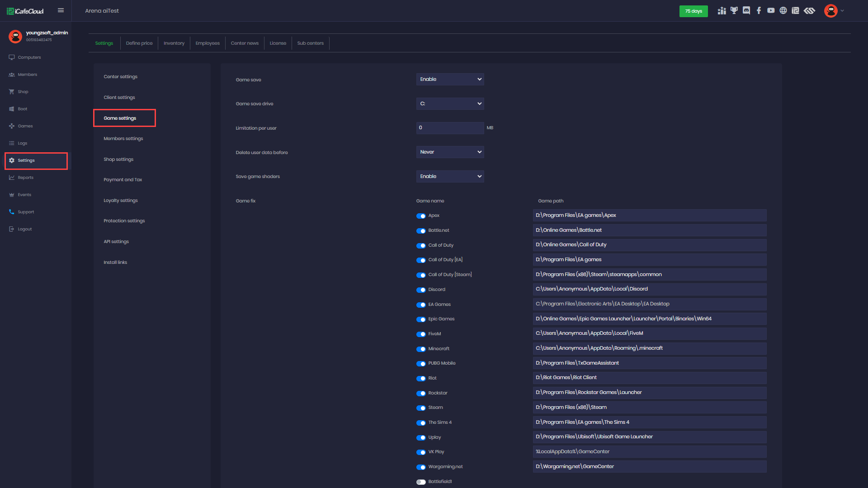Viewport: 868px width, 488px height.
Task: Click the green 75 days button
Action: (693, 11)
